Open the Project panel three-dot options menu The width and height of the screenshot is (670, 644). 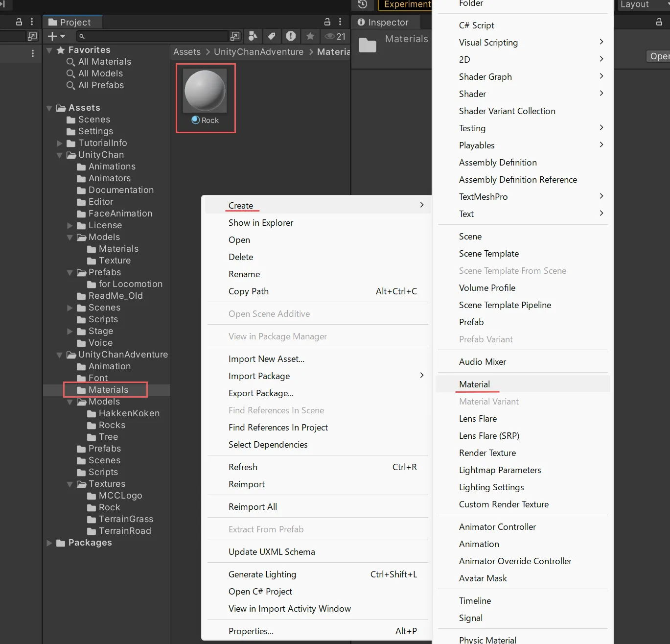tap(340, 22)
